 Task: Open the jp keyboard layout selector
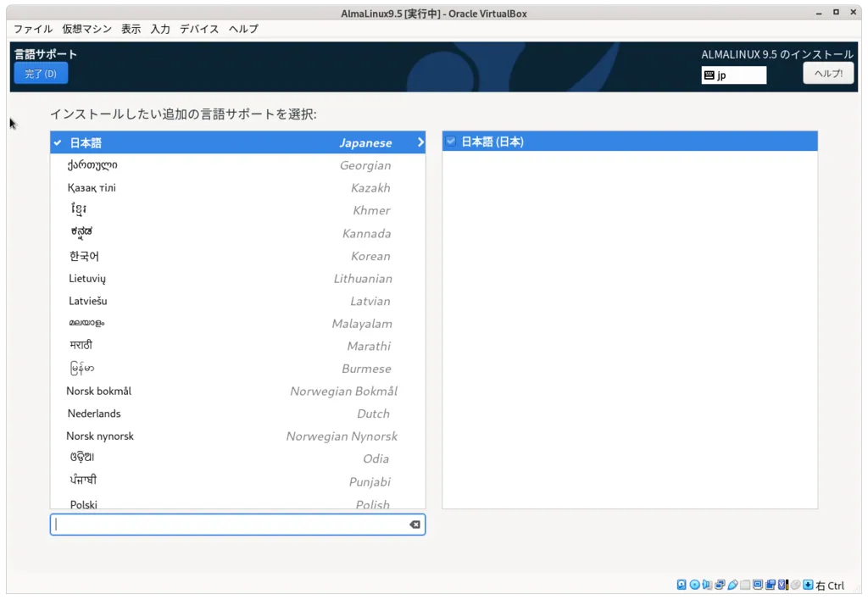[x=734, y=75]
